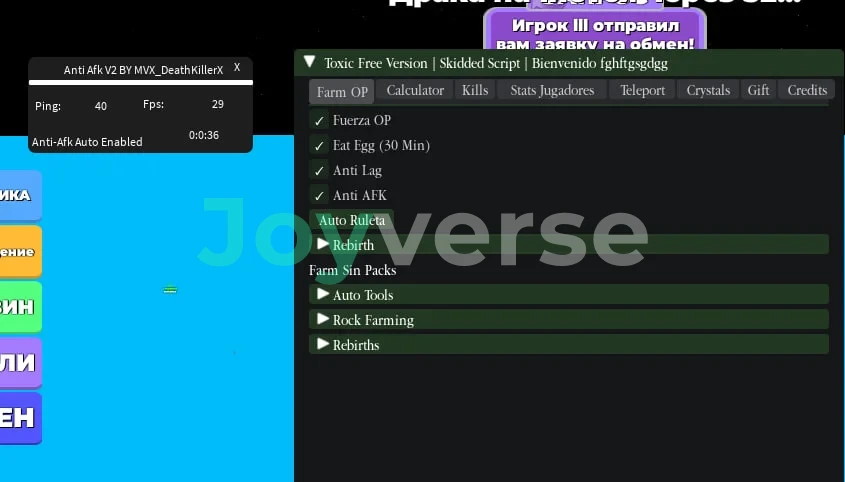The image size is (845, 482).
Task: Switch to the Calculator tab
Action: 415,90
